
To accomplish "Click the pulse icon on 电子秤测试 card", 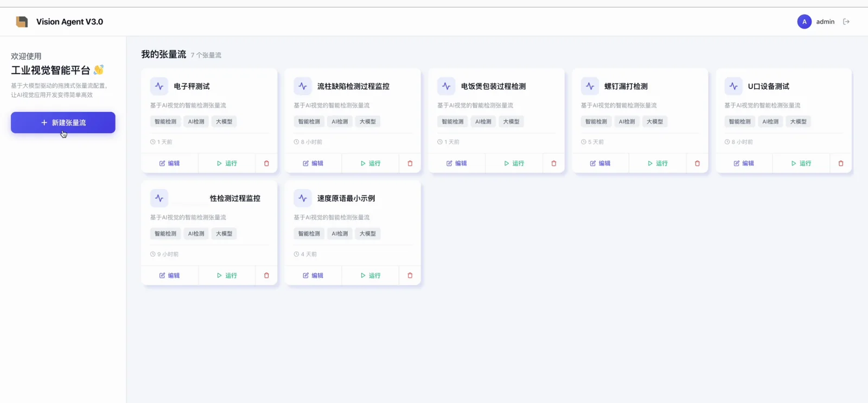I will (x=159, y=86).
